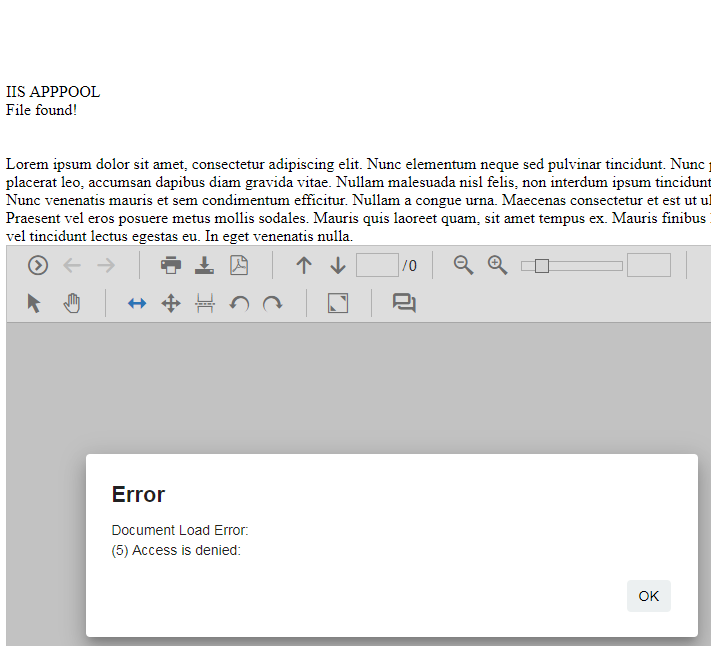Choose the pointer selection tool
Image resolution: width=711 pixels, height=646 pixels.
pos(34,303)
